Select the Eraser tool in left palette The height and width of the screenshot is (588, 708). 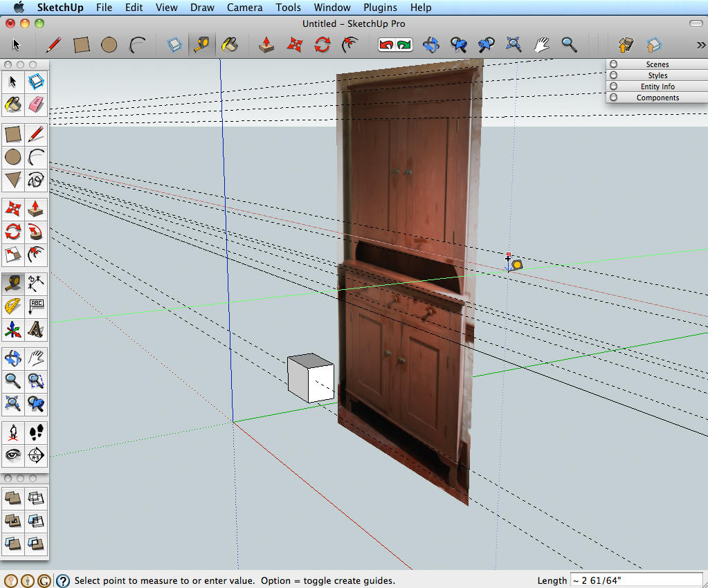coord(36,104)
